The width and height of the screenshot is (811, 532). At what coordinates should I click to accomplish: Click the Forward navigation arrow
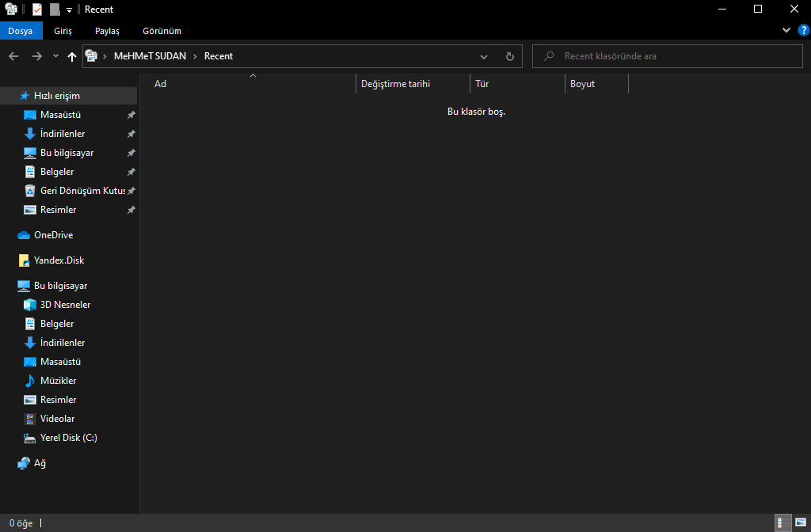36,56
